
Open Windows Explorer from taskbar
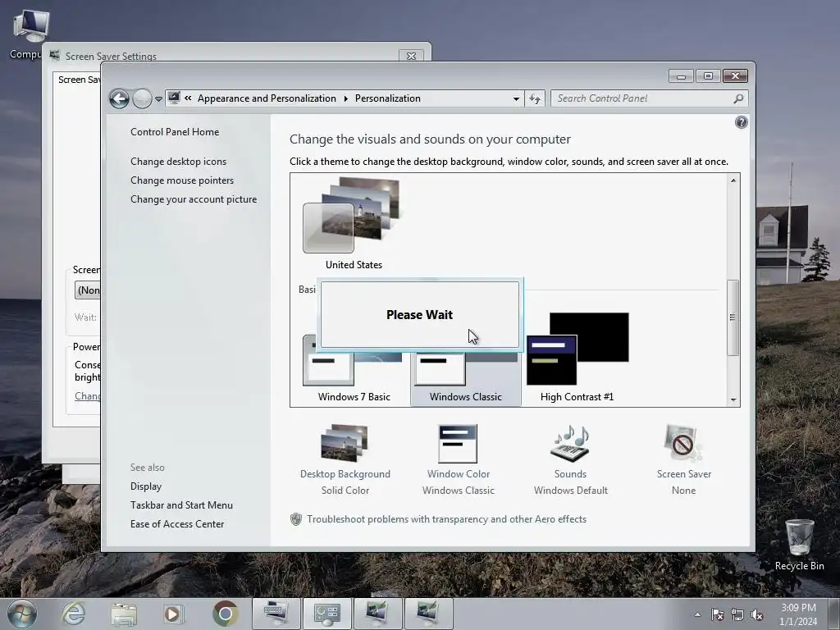pyautogui.click(x=124, y=614)
